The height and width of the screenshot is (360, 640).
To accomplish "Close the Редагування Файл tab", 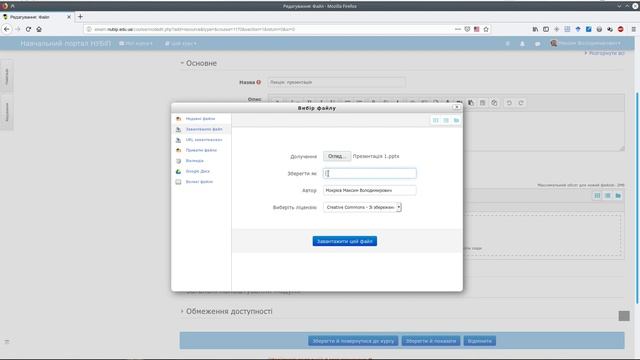I will click(69, 17).
